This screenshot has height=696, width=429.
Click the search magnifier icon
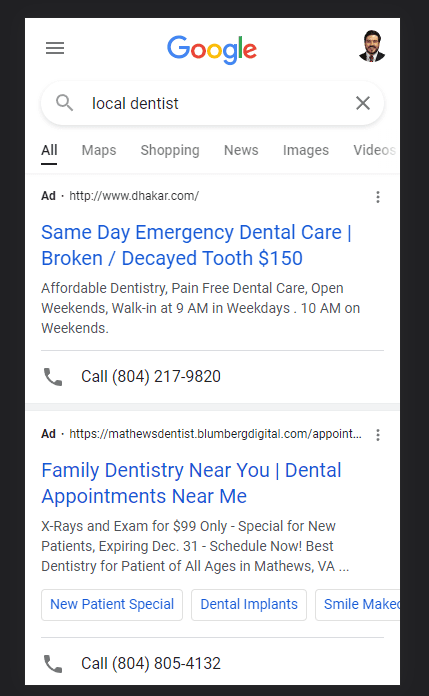click(64, 103)
